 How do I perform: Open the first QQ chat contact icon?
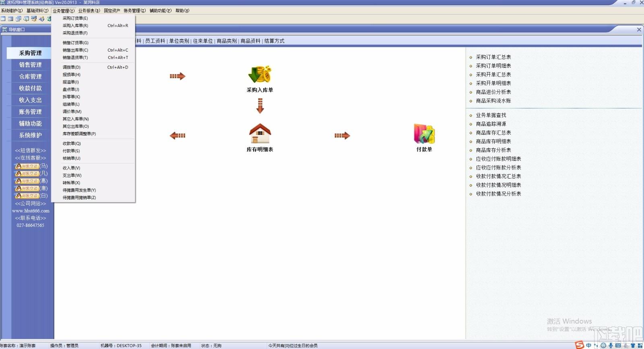pos(27,166)
